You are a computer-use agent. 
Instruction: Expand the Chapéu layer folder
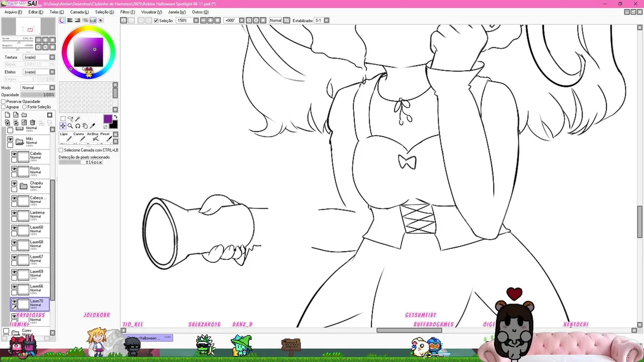(23, 186)
